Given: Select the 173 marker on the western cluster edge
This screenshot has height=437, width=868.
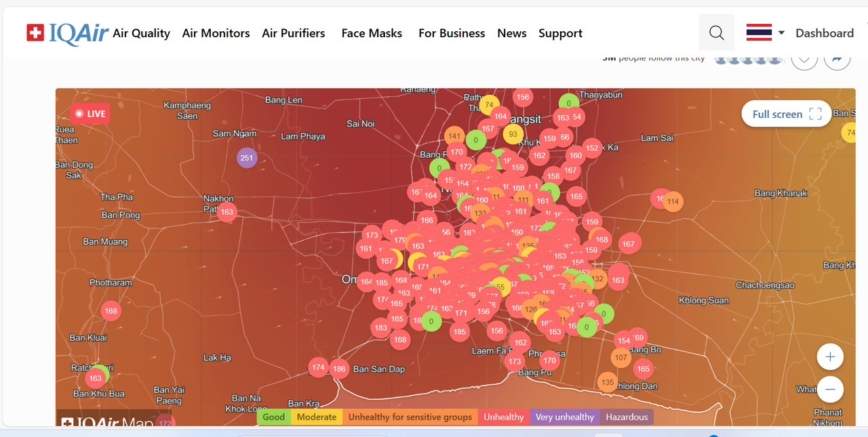Looking at the screenshot, I should 371,235.
